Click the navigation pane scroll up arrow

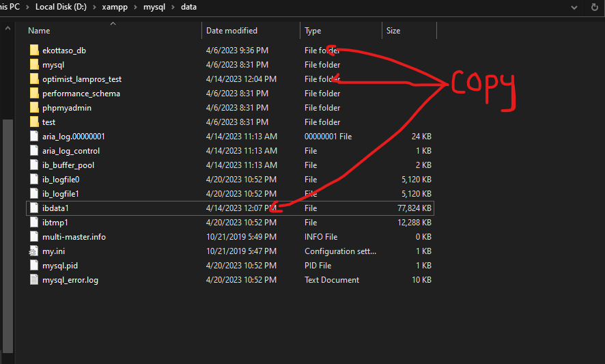(8, 28)
